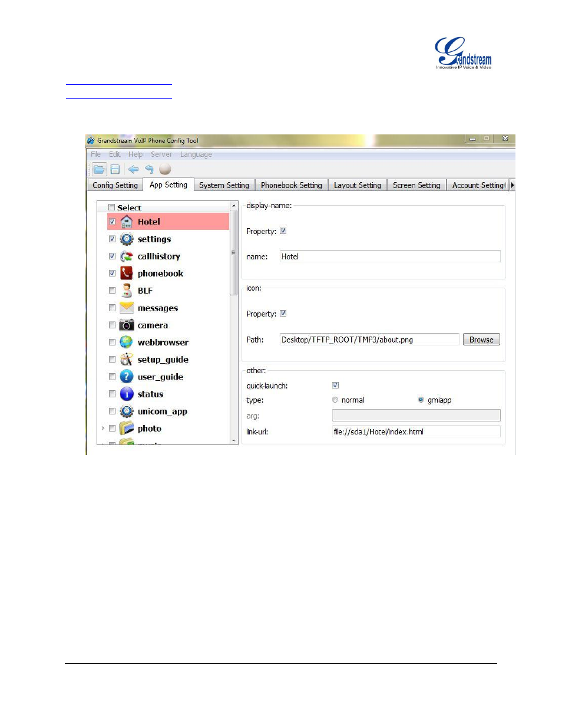Enable the messages checkbox
Viewport: 562px width, 728px height.
[112, 308]
